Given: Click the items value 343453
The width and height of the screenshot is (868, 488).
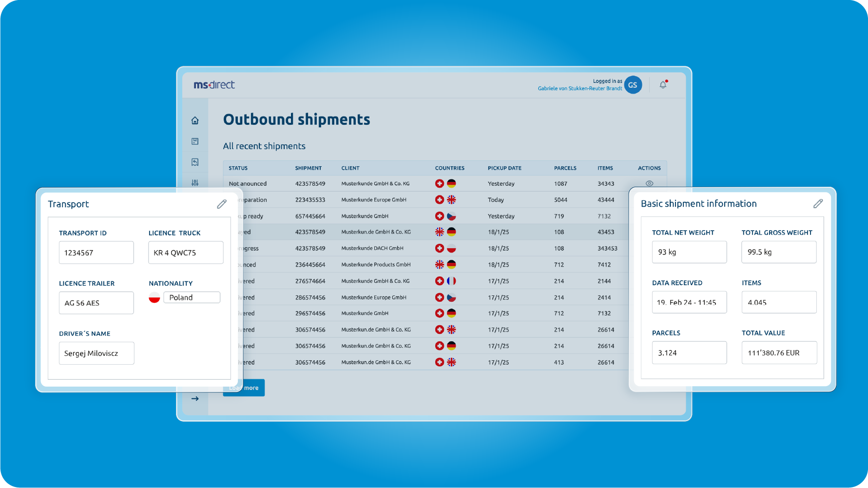Looking at the screenshot, I should click(x=607, y=249).
